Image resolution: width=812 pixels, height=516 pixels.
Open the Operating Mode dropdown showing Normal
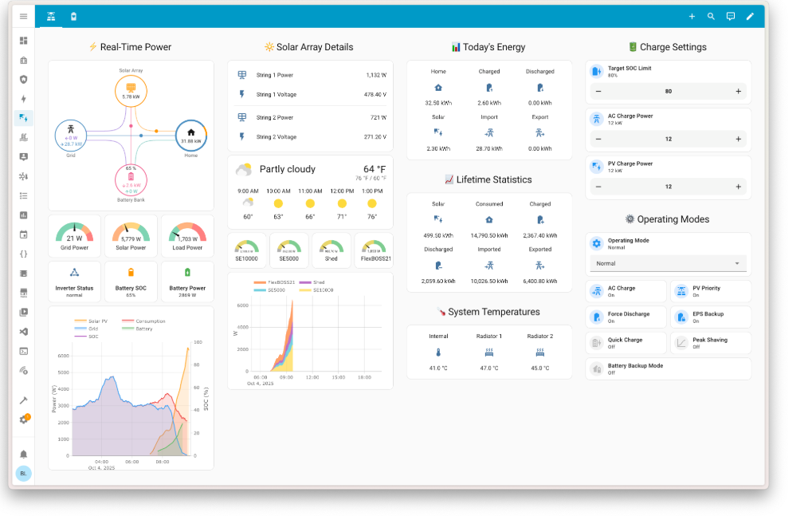click(668, 263)
